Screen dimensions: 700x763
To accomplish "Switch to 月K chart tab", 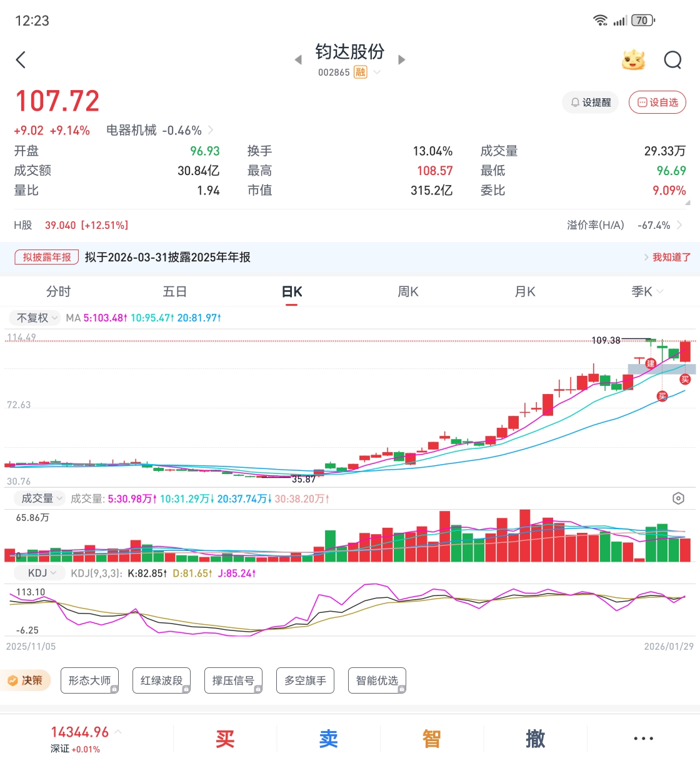I will coord(525,291).
